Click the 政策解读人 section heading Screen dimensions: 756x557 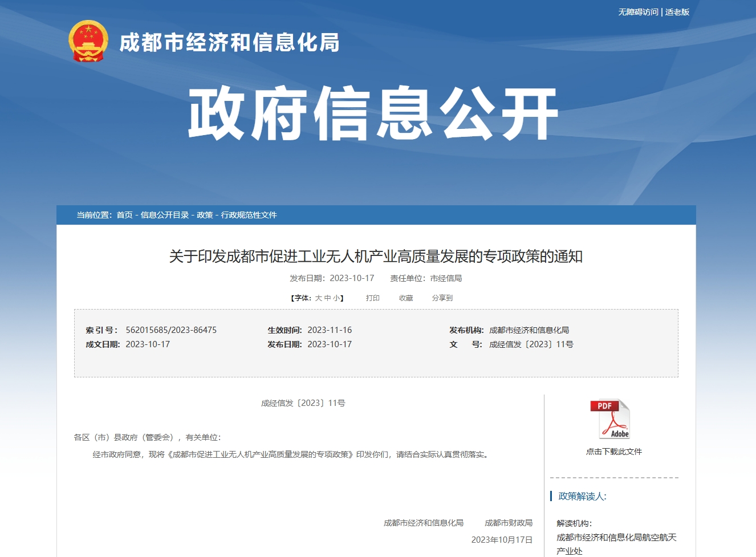pyautogui.click(x=582, y=496)
